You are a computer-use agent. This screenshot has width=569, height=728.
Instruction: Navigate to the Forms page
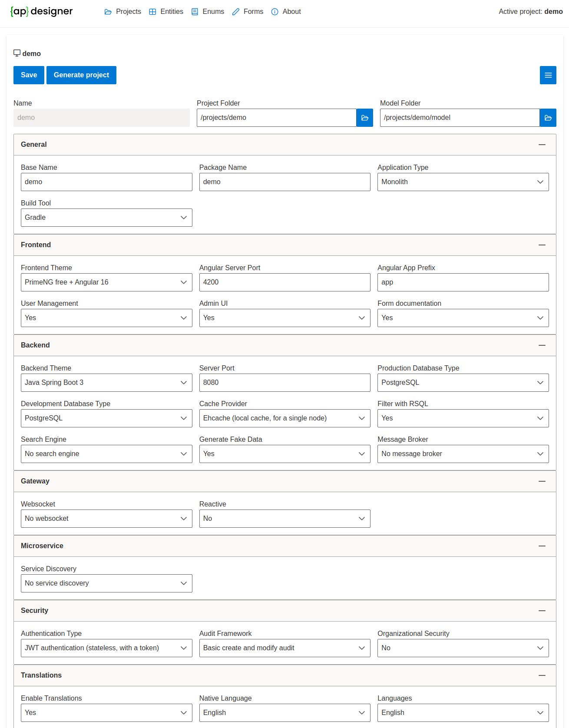248,12
